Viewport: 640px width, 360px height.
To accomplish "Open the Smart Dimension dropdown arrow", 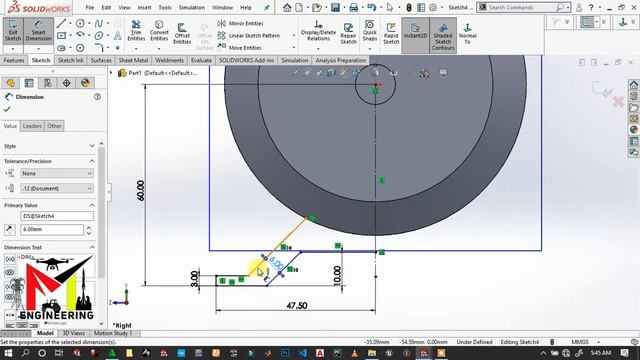I will pos(38,49).
